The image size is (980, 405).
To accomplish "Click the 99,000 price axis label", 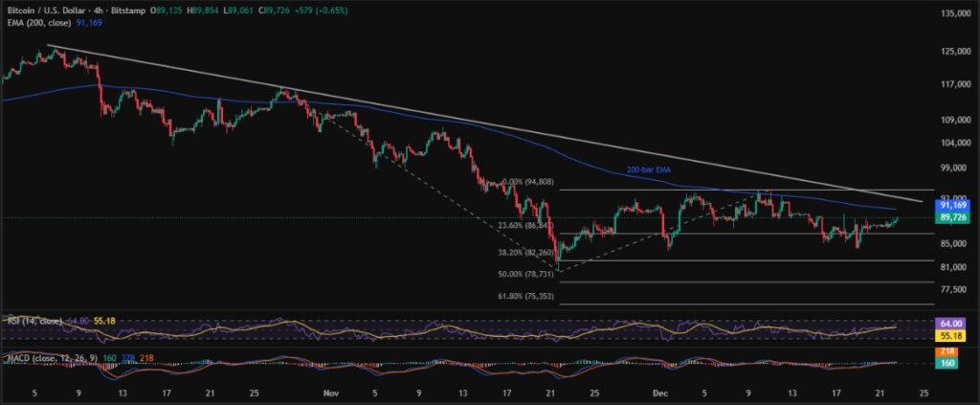I will click(x=952, y=168).
